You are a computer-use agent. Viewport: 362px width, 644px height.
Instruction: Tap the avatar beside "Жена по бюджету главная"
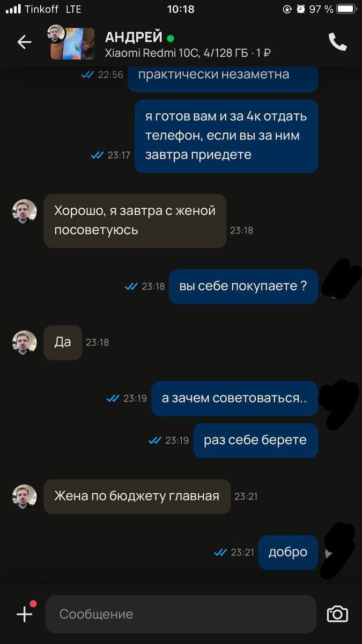point(25,496)
